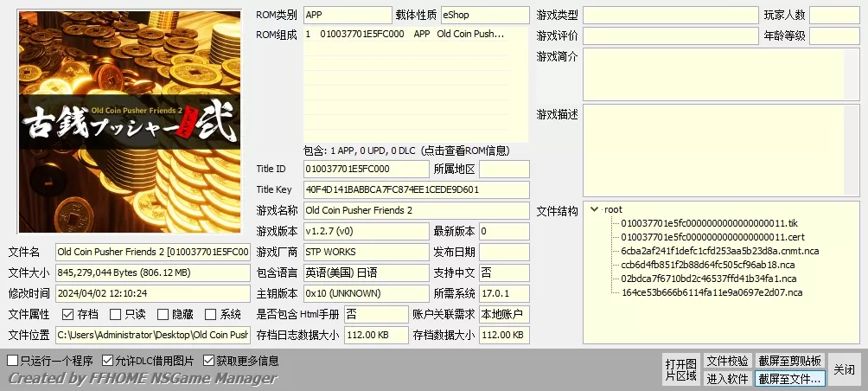Uncheck 获取更多信息 option
This screenshot has width=868, height=391.
209,361
